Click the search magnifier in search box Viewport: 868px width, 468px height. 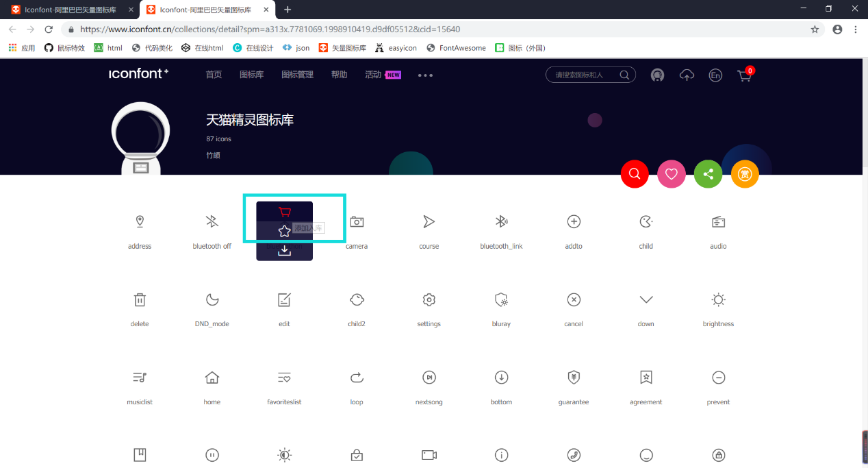624,75
